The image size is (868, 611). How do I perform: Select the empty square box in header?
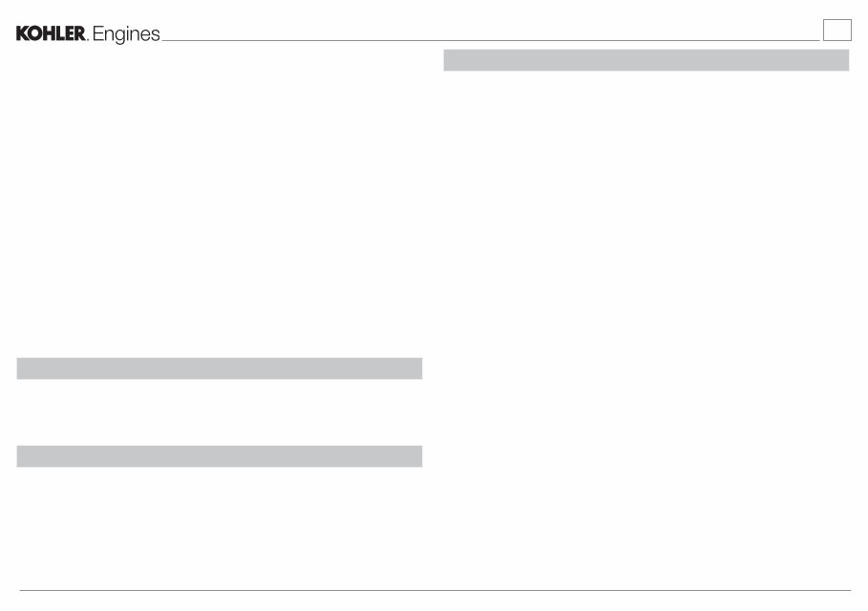click(x=837, y=30)
